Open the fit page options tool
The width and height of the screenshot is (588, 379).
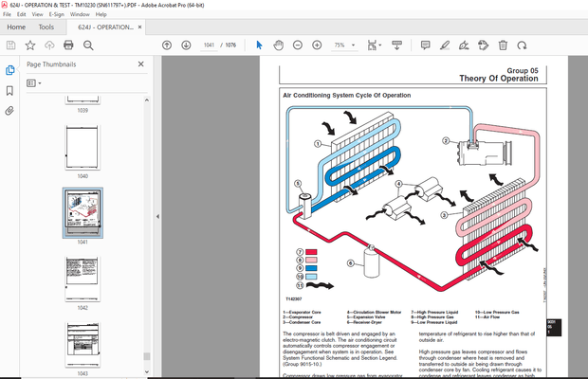(374, 45)
